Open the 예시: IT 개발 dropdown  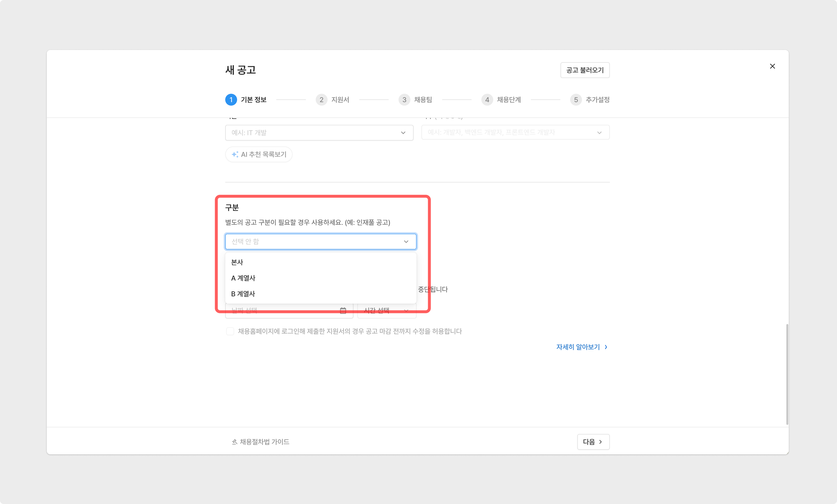coord(319,133)
